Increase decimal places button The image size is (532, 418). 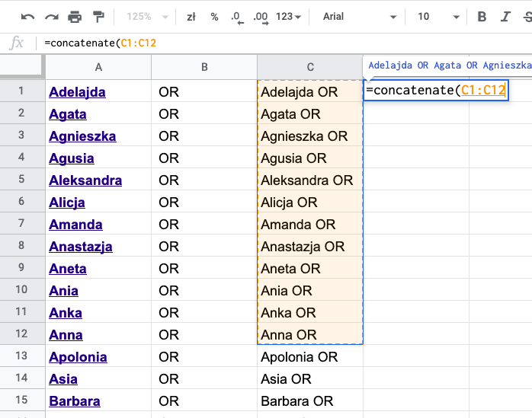[x=260, y=17]
